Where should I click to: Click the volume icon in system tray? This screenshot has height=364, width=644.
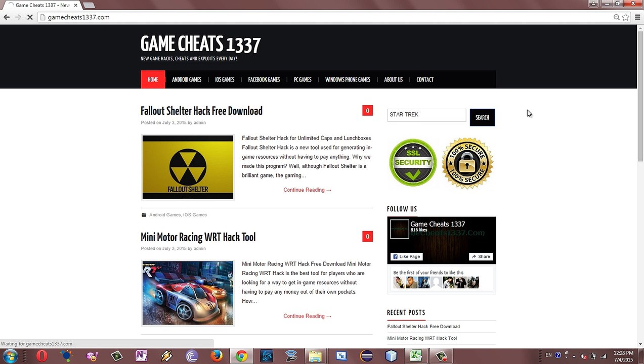click(584, 355)
